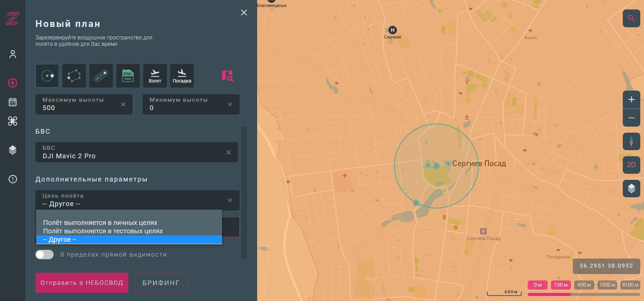Import a KML/KMZ file
Image resolution: width=644 pixels, height=301 pixels.
128,76
